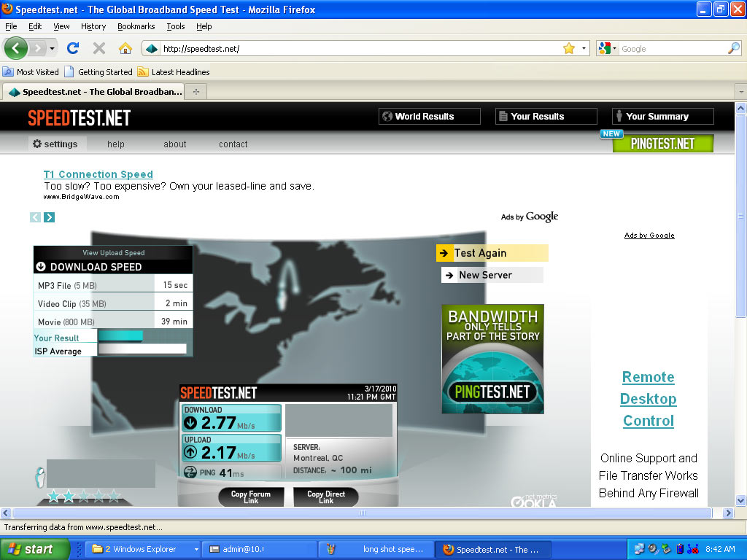Click the previous ad arrow
This screenshot has width=747, height=560.
click(35, 217)
